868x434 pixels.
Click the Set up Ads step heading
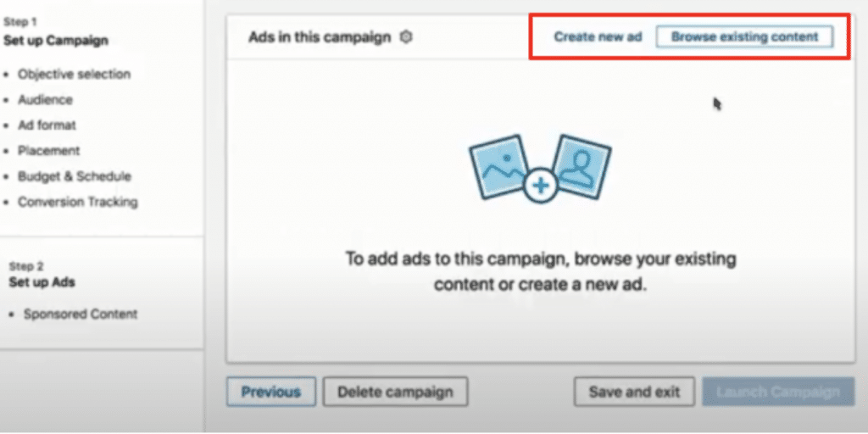42,282
